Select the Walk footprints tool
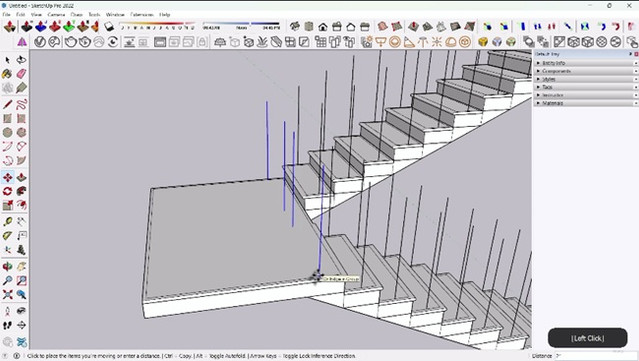The width and height of the screenshot is (639, 361). [7, 325]
